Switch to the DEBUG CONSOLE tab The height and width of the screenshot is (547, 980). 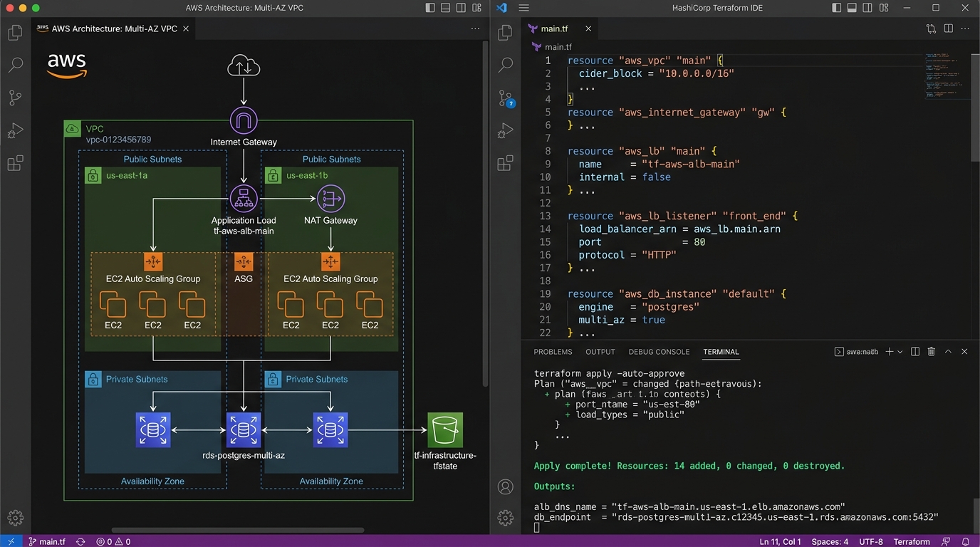[659, 352]
